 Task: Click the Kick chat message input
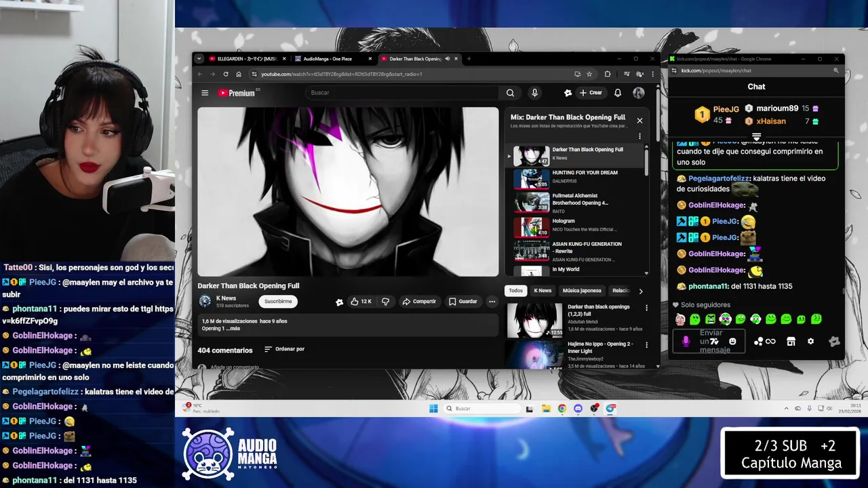(x=709, y=341)
